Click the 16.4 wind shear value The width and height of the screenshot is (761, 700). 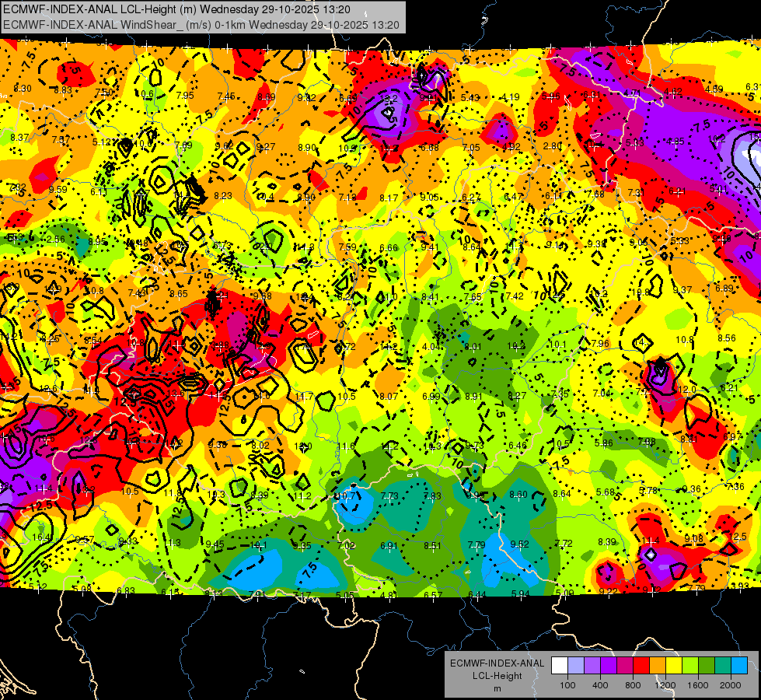pos(40,537)
